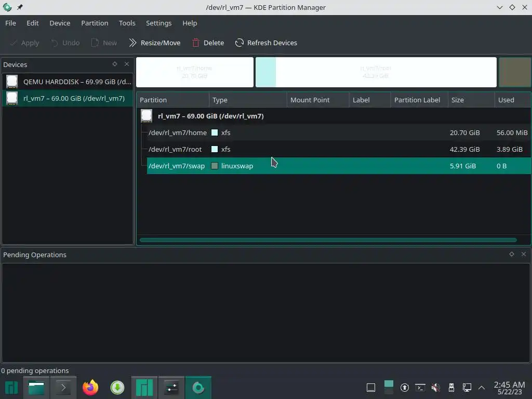Click the Partition Manager app icon in title bar
Screen dimensions: 532x399
tap(7, 7)
